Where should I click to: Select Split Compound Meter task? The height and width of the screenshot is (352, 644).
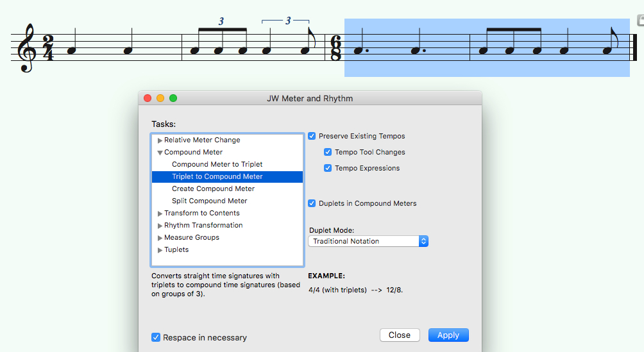pyautogui.click(x=209, y=201)
